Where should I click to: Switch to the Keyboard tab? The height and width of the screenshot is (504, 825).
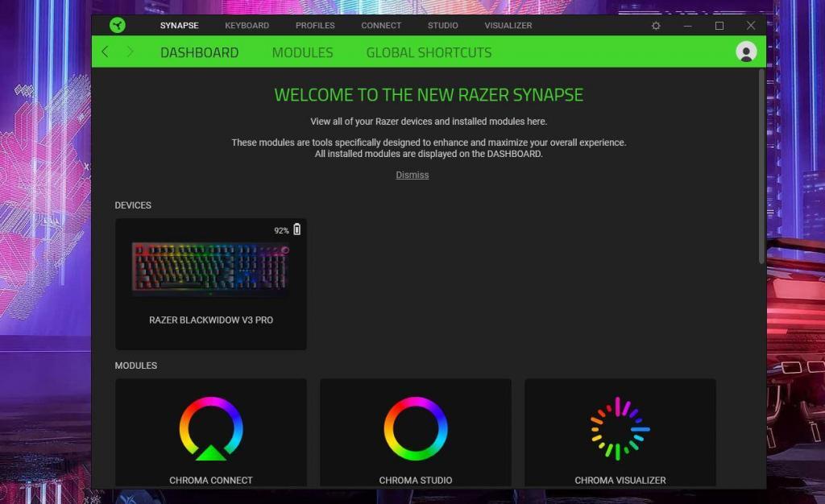(247, 26)
